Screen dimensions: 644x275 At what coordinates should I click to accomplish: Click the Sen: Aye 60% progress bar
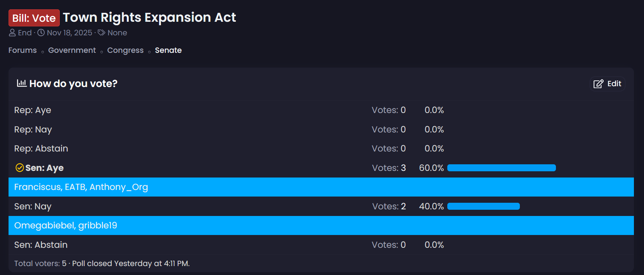point(501,168)
